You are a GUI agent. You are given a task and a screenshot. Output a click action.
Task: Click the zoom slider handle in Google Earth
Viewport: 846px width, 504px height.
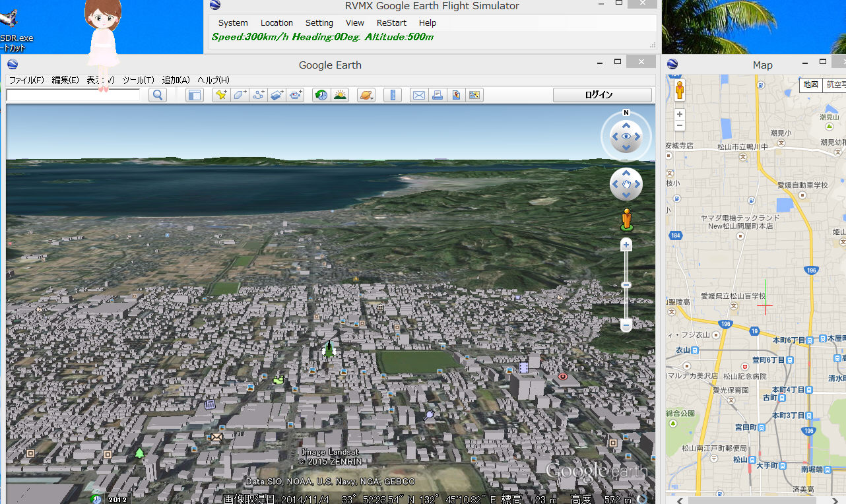(626, 285)
